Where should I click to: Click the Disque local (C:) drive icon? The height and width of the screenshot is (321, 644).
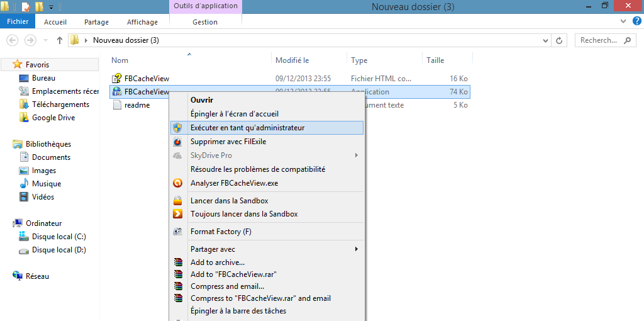pyautogui.click(x=24, y=237)
